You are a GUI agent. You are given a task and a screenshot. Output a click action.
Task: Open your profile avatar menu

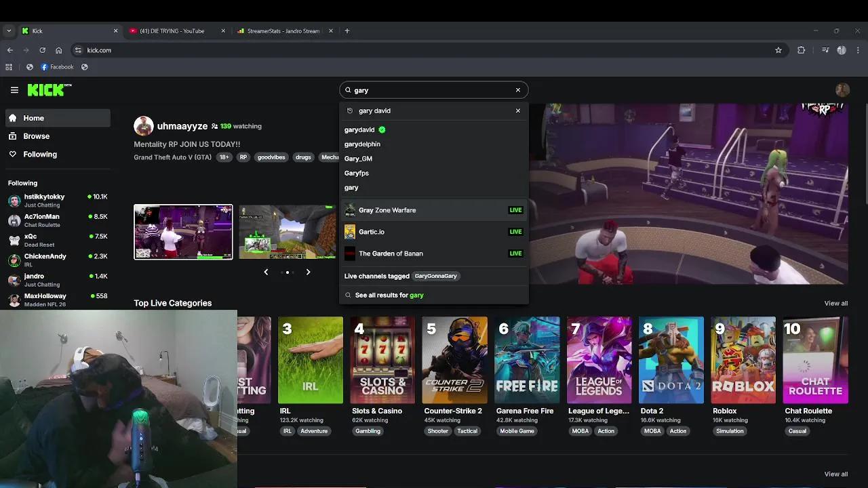(842, 89)
